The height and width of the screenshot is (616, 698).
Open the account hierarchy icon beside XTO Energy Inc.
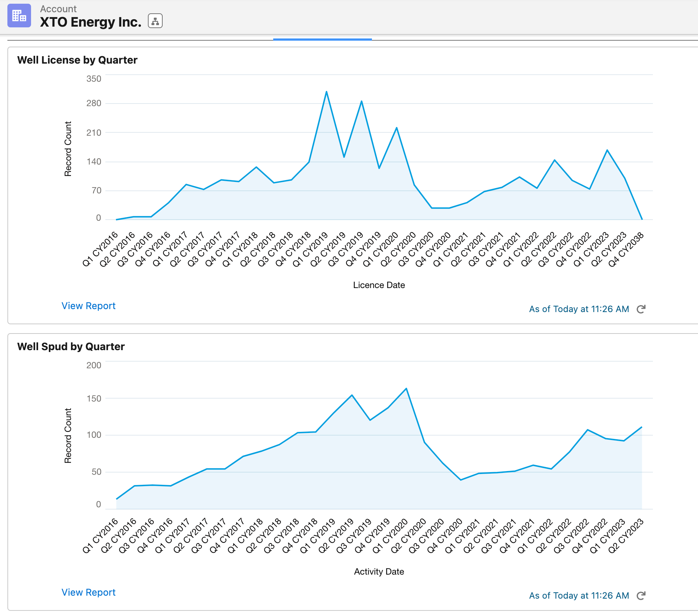(155, 21)
